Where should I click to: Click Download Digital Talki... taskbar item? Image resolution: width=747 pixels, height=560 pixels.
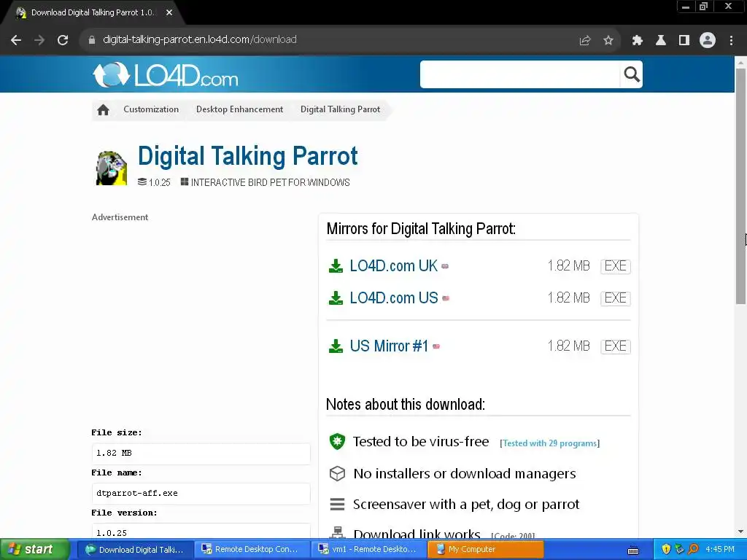click(x=136, y=550)
